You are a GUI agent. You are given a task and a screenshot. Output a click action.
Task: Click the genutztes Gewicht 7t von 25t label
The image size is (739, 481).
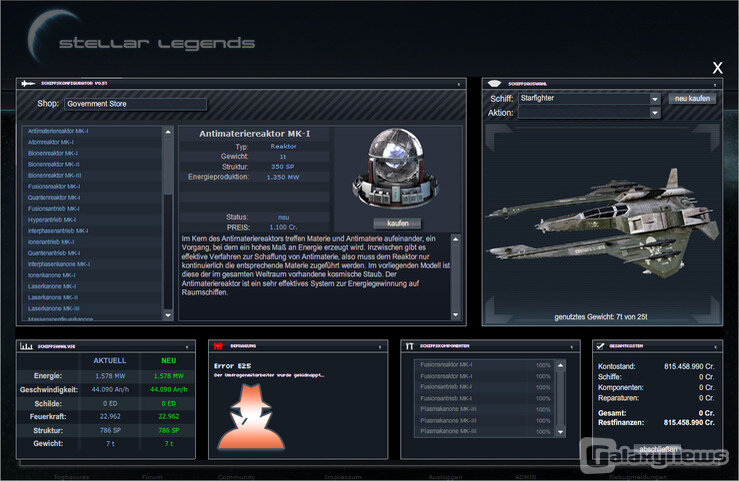pyautogui.click(x=600, y=317)
